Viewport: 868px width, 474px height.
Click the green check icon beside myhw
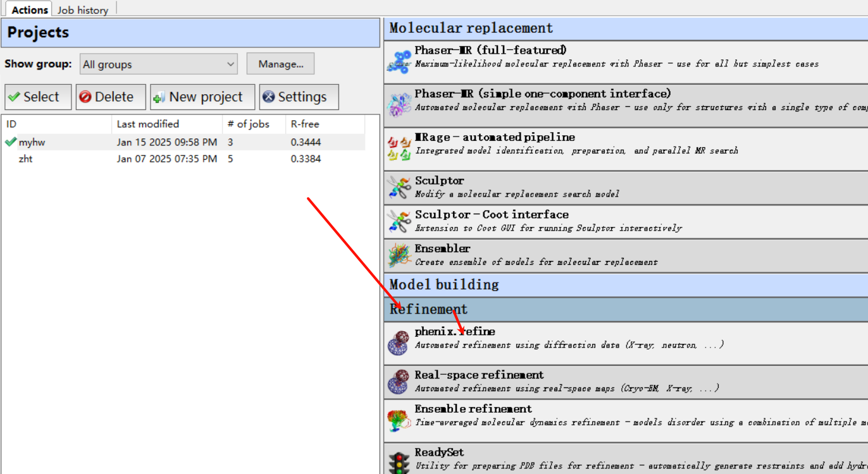tap(11, 142)
